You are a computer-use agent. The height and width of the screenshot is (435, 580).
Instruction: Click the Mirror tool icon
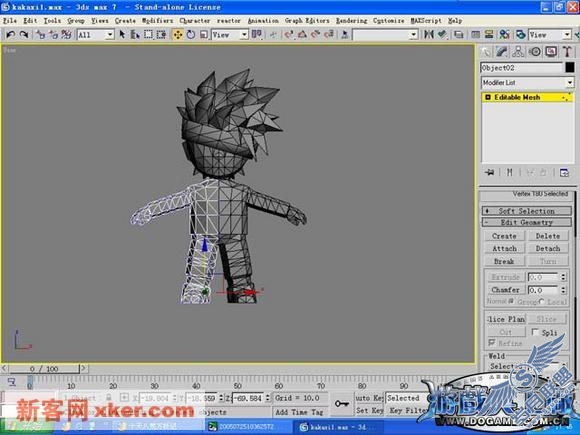(x=429, y=35)
